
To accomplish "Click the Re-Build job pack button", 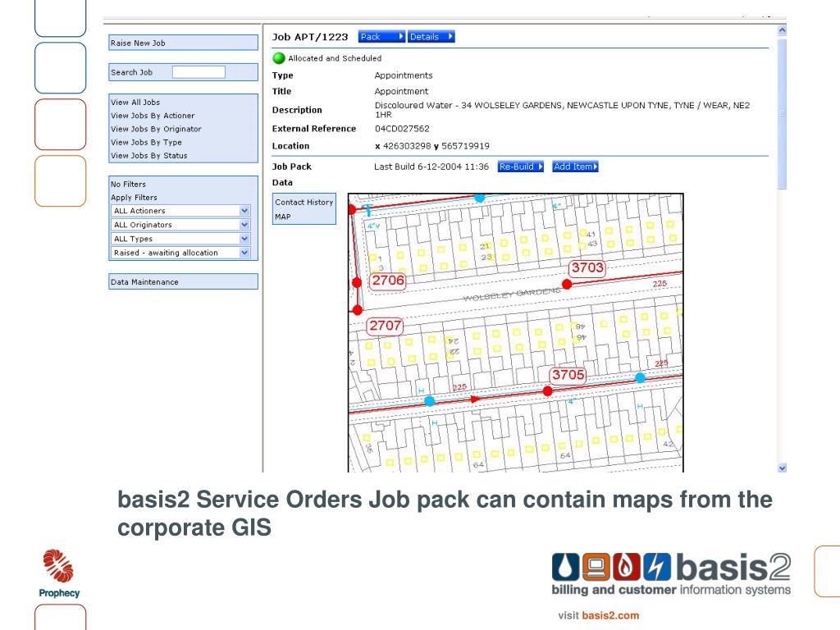I will pos(520,167).
